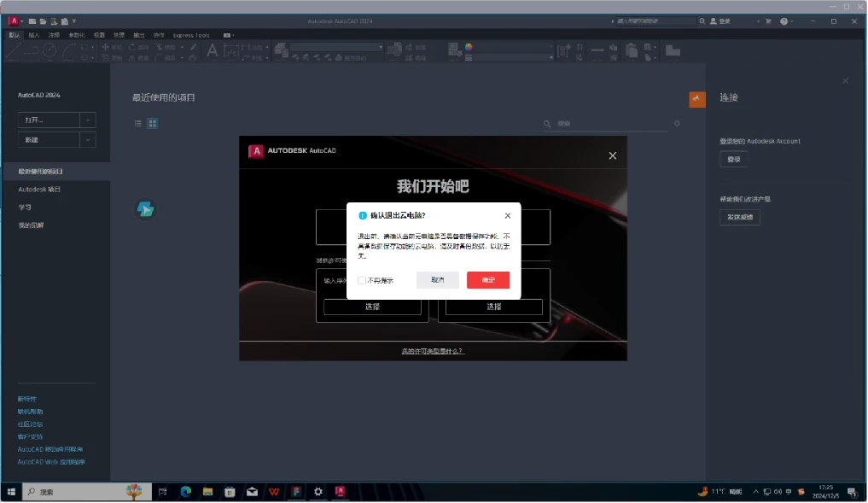Image resolution: width=868 pixels, height=503 pixels.
Task: Select Autodesk 项目 in left sidebar
Action: pyautogui.click(x=38, y=190)
